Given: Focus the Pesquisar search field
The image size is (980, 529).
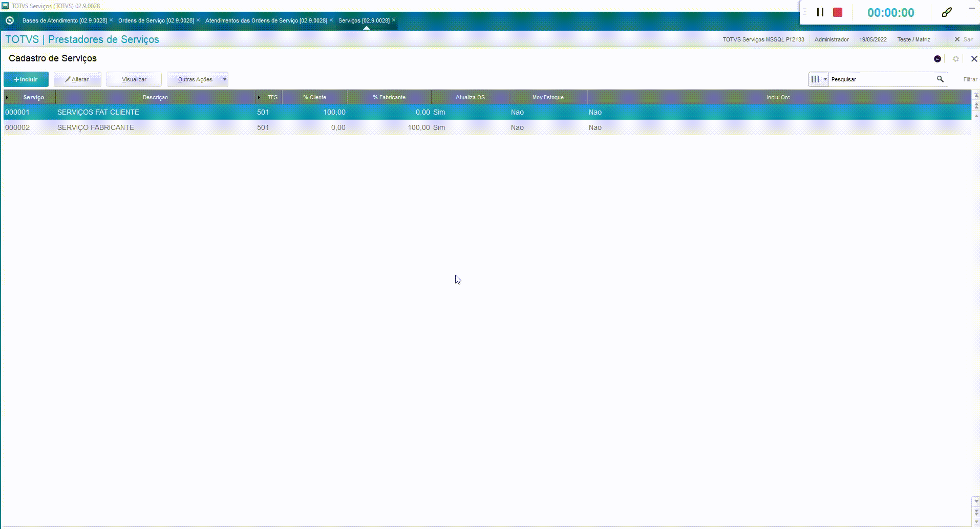Looking at the screenshot, I should (x=882, y=79).
